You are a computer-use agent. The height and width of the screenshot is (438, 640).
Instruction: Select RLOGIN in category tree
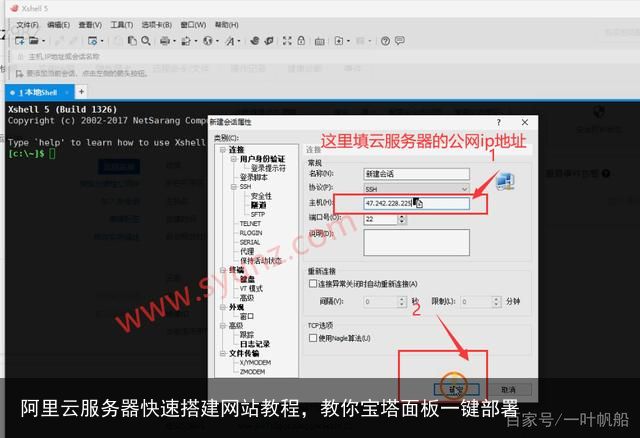(251, 233)
